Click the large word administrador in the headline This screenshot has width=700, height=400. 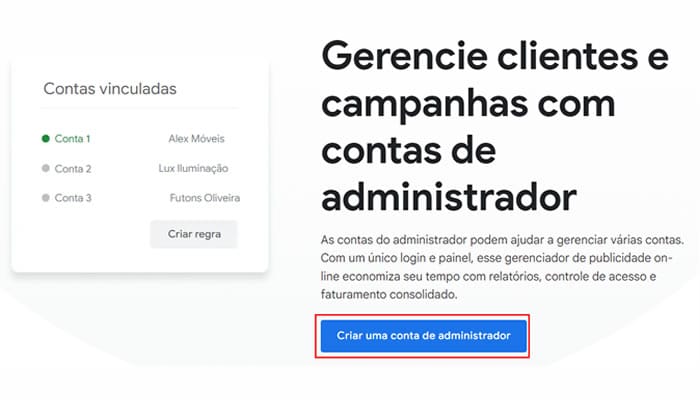[450, 192]
